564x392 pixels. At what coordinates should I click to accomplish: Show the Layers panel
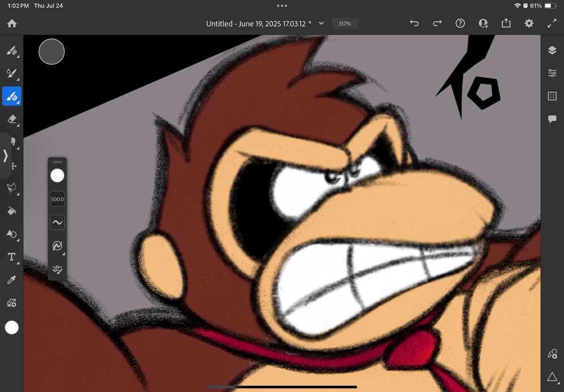(552, 50)
